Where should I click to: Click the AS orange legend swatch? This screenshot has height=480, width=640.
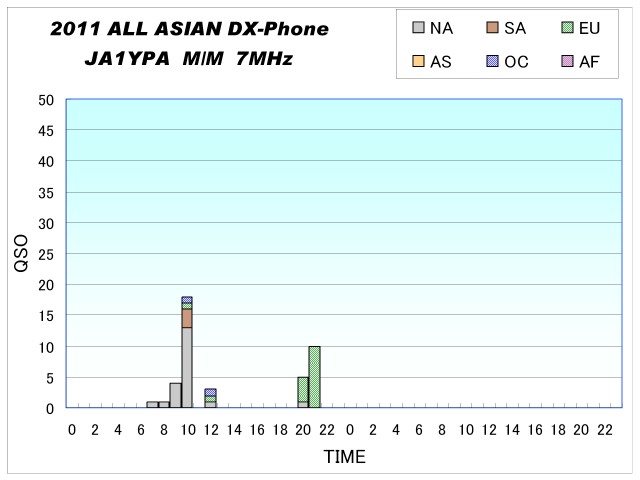[x=418, y=61]
